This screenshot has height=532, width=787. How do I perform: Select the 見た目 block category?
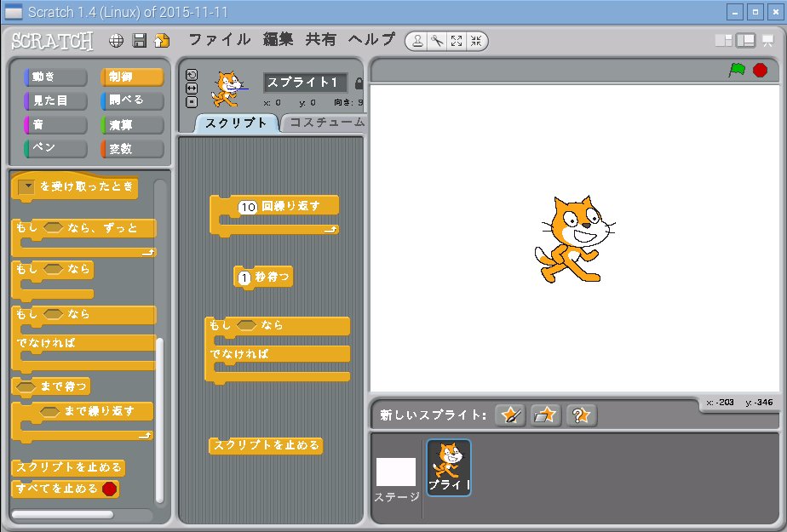(x=55, y=100)
